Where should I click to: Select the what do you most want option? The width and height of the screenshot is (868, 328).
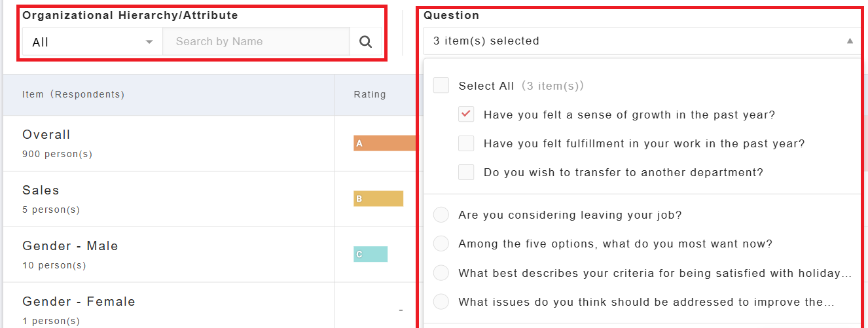(441, 244)
